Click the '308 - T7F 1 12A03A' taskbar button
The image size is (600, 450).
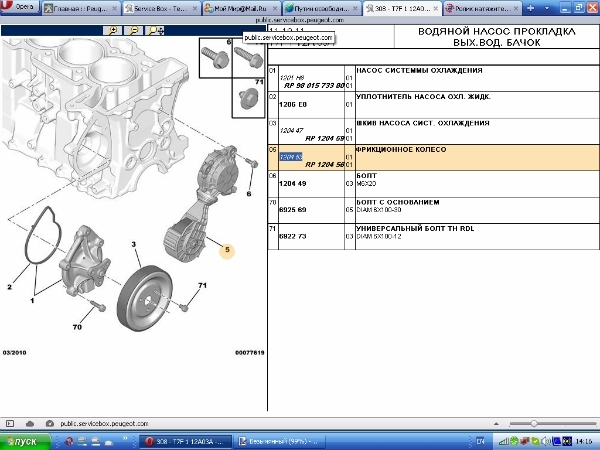pos(185,442)
